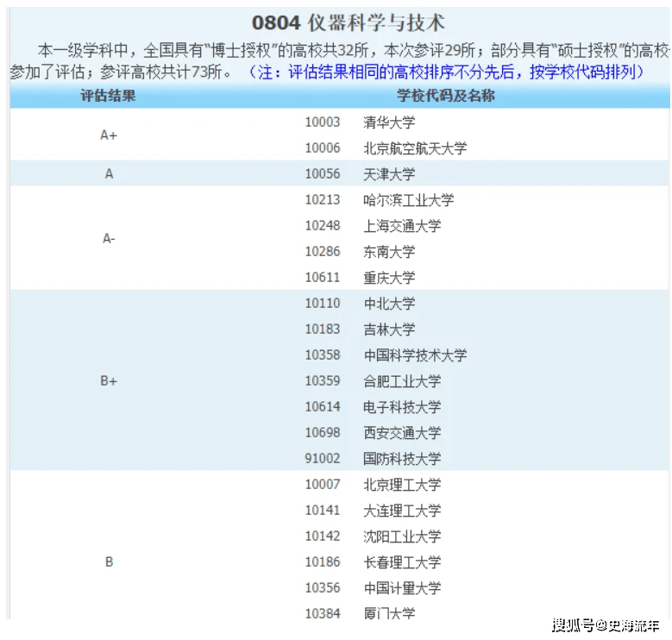This screenshot has height=640, width=672.
Task: Click school code 10006
Action: (x=323, y=147)
